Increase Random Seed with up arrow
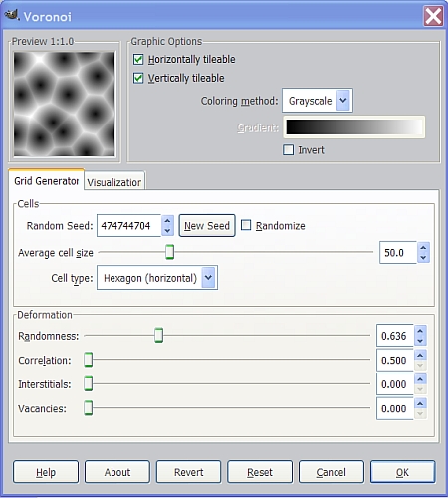The width and height of the screenshot is (448, 498). coord(167,221)
